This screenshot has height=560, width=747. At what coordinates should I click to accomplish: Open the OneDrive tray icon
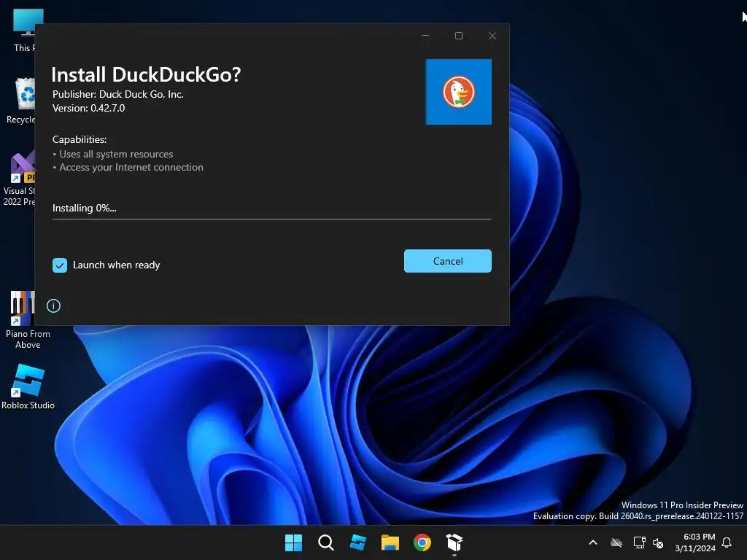[616, 542]
